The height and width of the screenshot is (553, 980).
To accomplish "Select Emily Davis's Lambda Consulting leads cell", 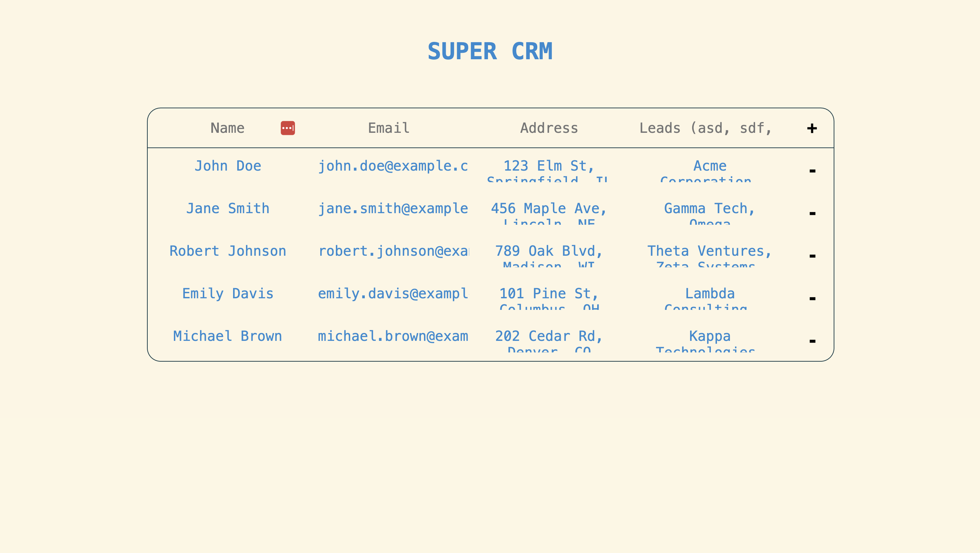I will pyautogui.click(x=710, y=299).
